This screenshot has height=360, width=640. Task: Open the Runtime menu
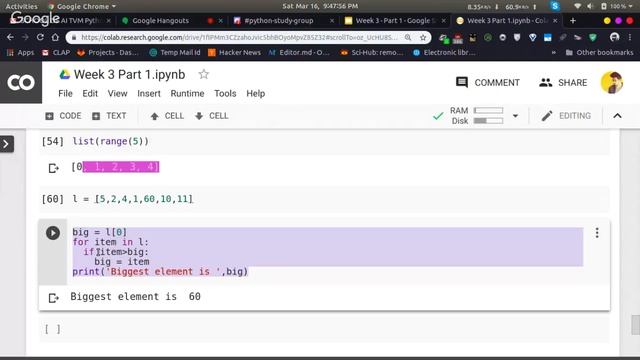[187, 93]
